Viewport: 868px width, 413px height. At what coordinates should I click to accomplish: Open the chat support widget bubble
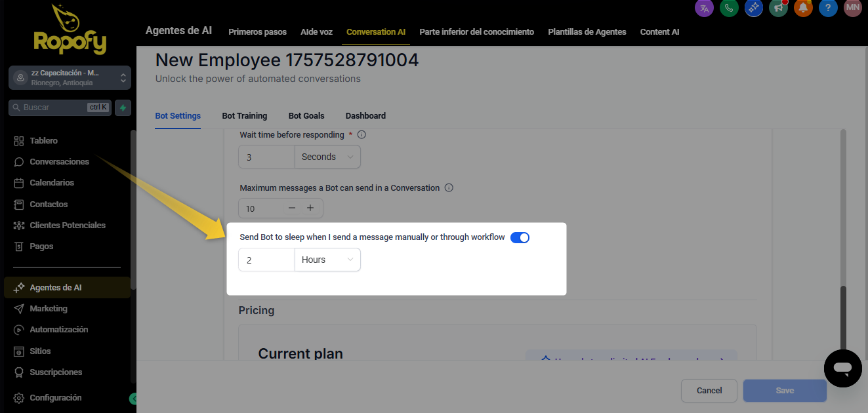pyautogui.click(x=843, y=368)
